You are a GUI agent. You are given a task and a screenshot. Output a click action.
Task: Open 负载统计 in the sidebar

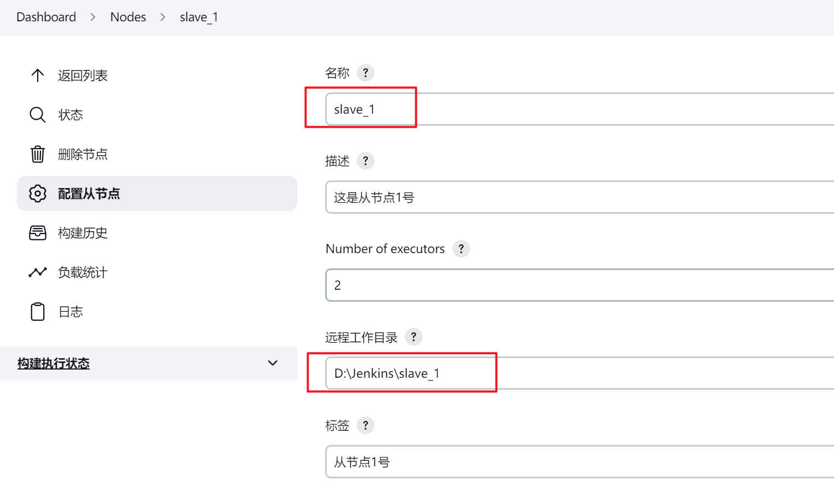(157, 272)
